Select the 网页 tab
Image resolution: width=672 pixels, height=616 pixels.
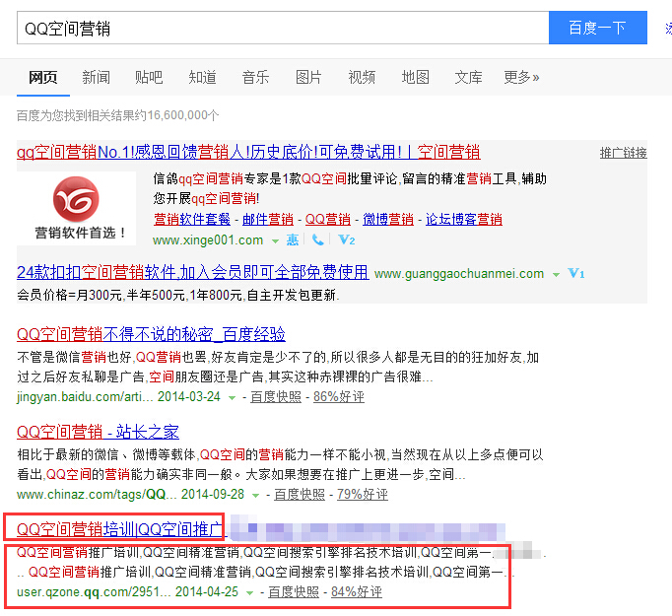pos(42,78)
